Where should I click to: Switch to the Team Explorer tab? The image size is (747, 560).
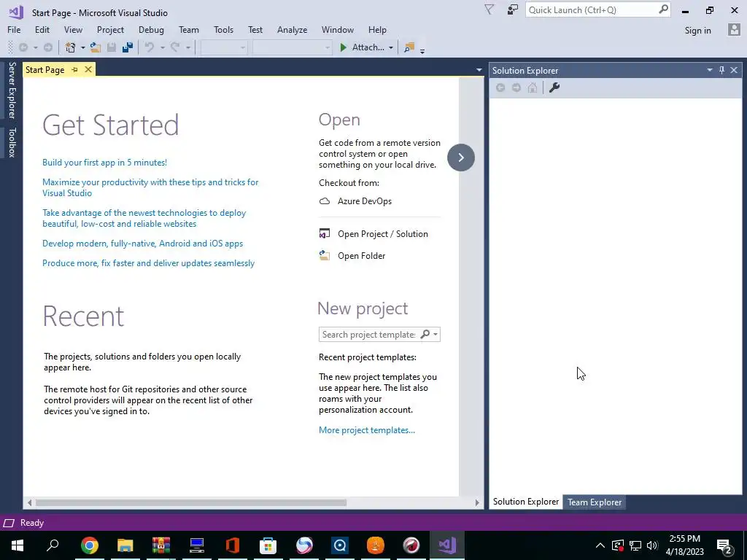(x=594, y=502)
